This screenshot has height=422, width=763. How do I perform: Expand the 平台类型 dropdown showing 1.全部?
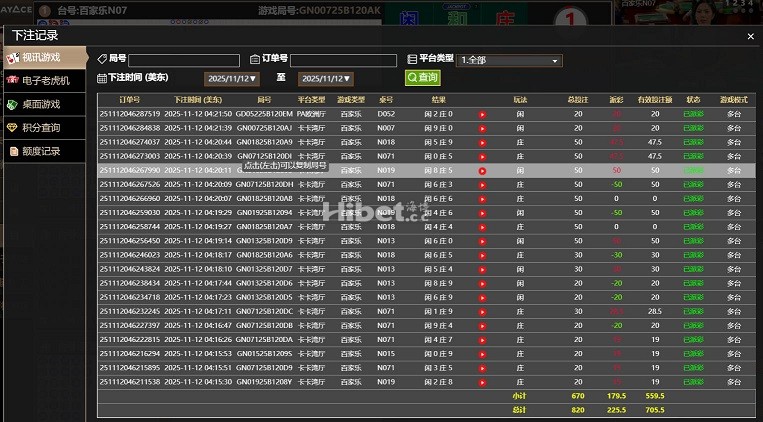coord(509,60)
